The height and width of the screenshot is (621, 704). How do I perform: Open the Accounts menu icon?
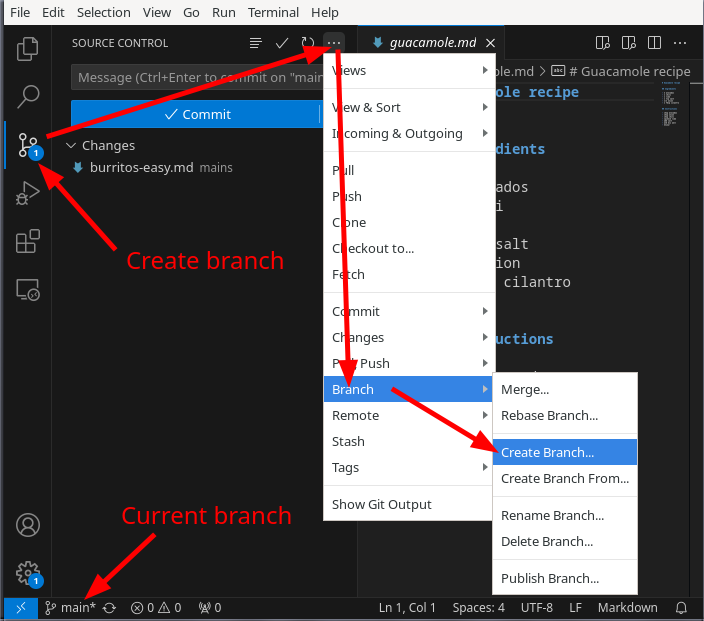(27, 525)
